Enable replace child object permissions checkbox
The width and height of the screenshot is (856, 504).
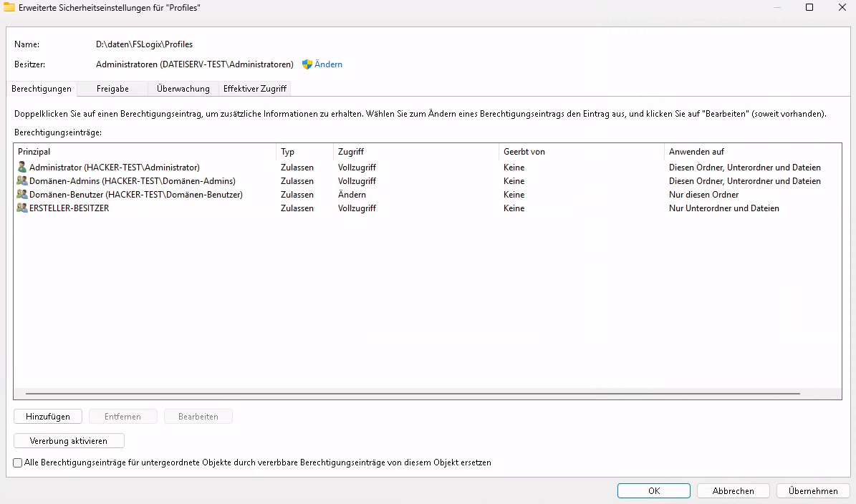(x=18, y=463)
